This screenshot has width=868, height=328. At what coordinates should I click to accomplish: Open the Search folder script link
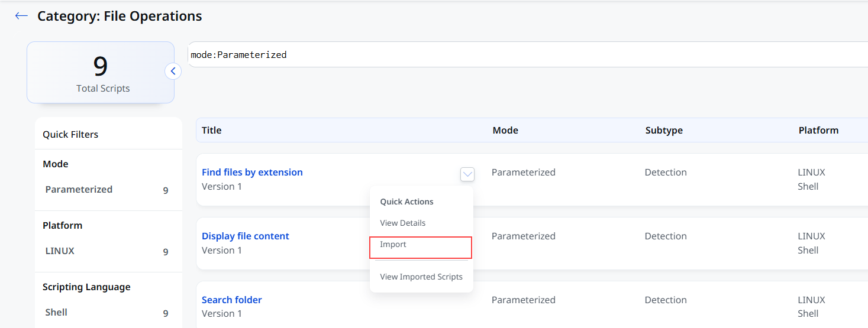coord(232,300)
